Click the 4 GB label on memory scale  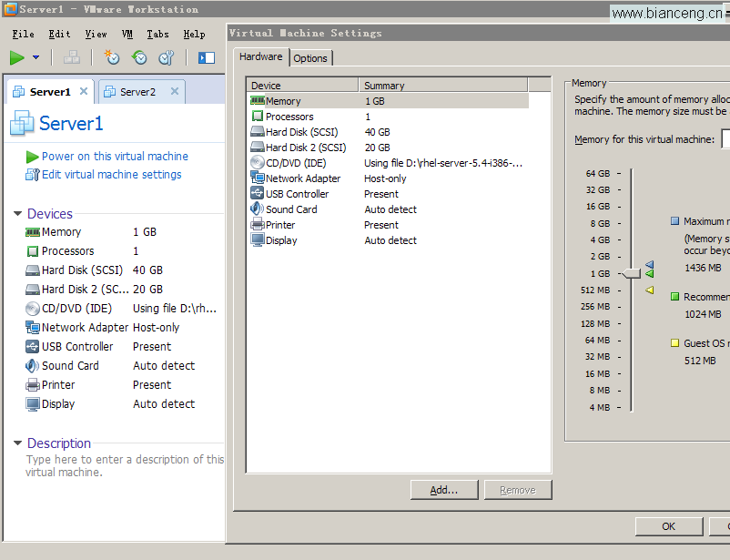tap(600, 239)
